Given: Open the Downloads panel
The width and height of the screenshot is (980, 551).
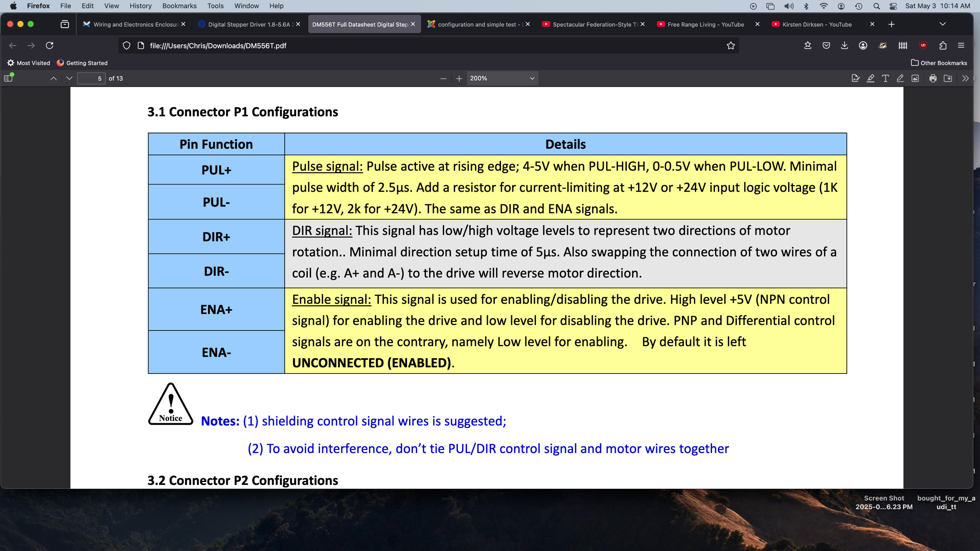Looking at the screenshot, I should pyautogui.click(x=845, y=46).
